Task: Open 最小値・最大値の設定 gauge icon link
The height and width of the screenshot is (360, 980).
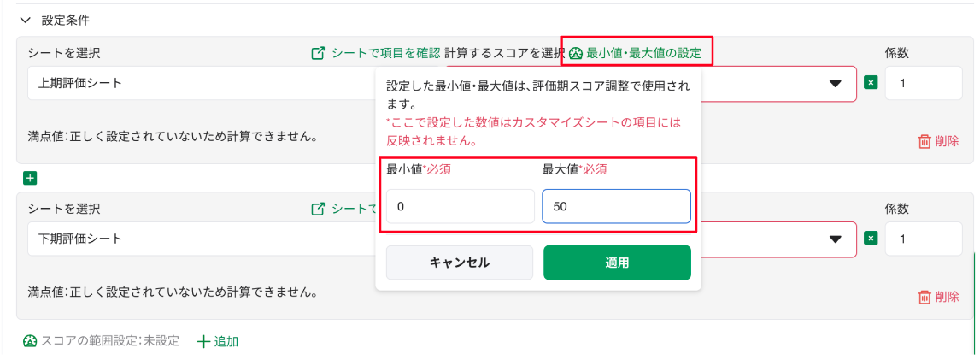Action: tap(576, 54)
